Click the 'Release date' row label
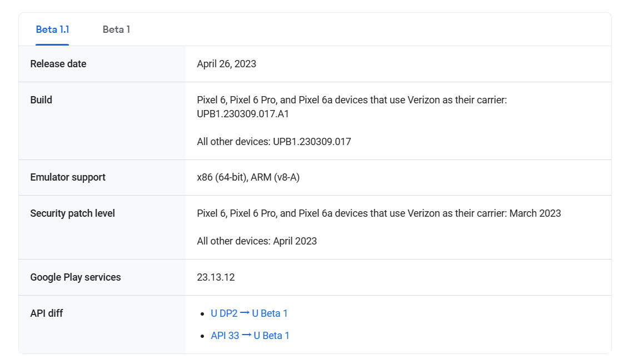This screenshot has width=618, height=364. pyautogui.click(x=58, y=64)
